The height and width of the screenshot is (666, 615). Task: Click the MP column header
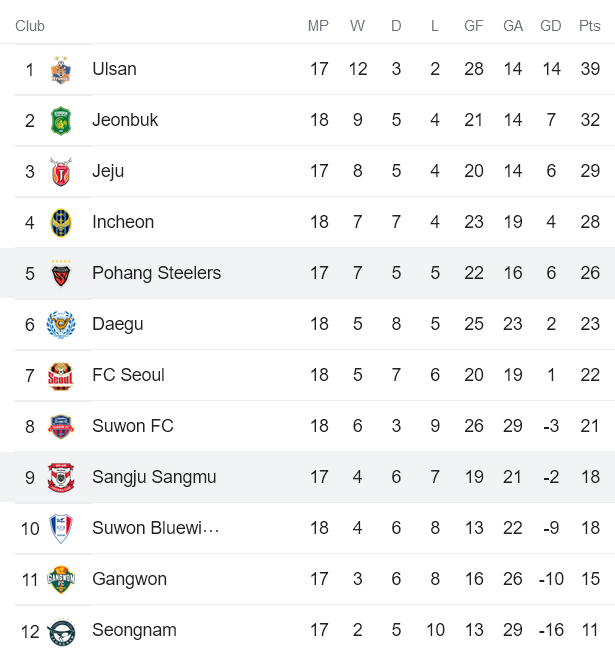point(318,26)
